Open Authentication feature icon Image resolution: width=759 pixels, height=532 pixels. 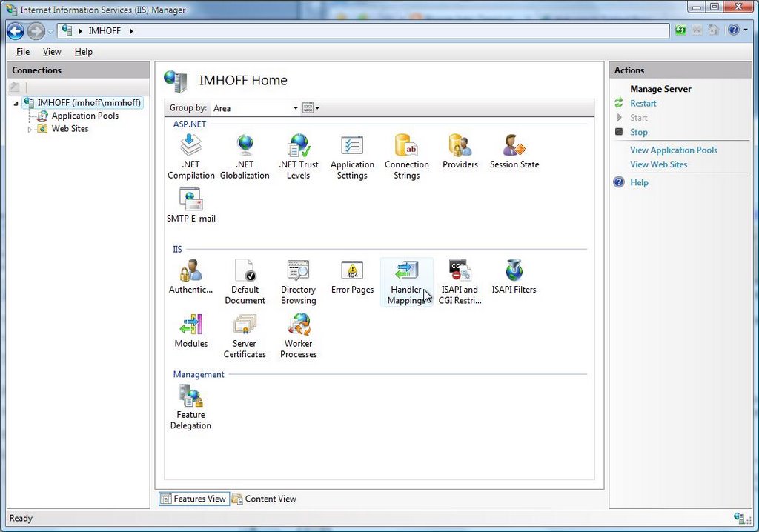tap(190, 276)
